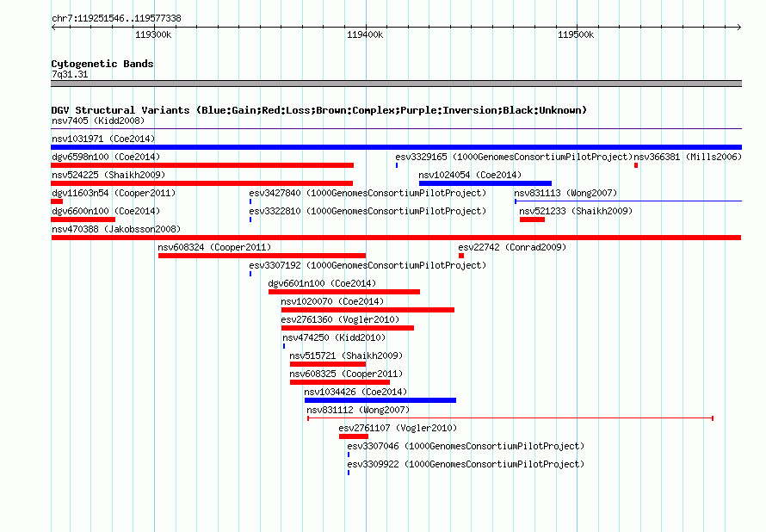
Task: Click the dgv6601n100 (Coe2014) label
Action: [x=323, y=283]
